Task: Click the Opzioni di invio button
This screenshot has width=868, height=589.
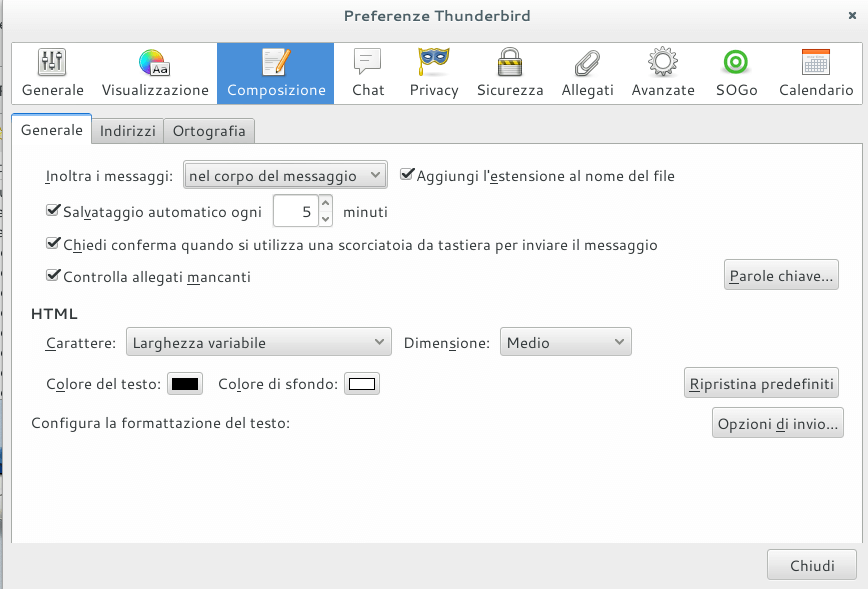Action: pyautogui.click(x=777, y=423)
